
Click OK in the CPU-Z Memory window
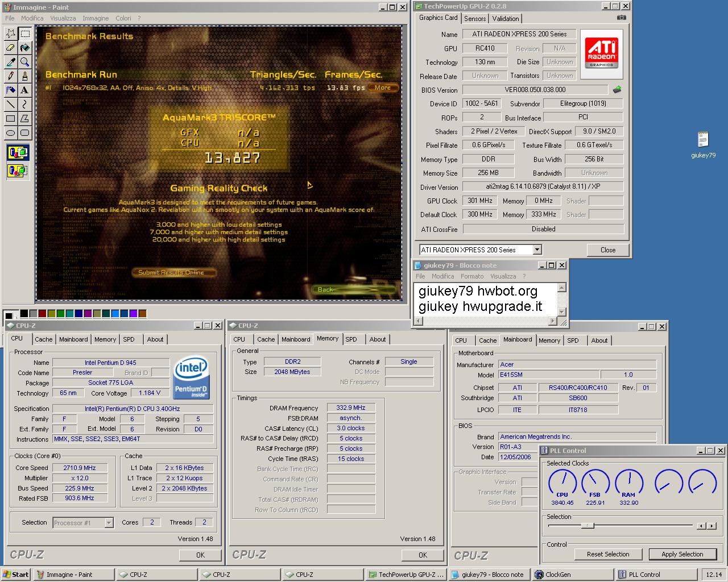423,555
